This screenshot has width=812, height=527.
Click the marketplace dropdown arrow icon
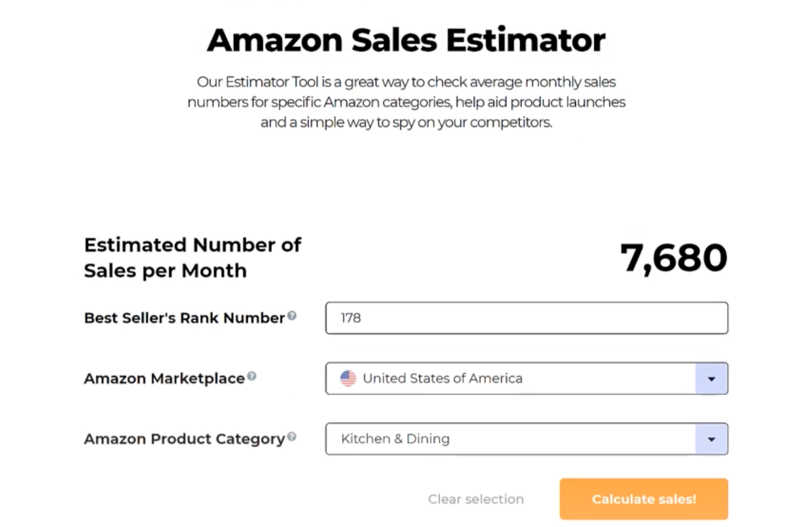711,378
